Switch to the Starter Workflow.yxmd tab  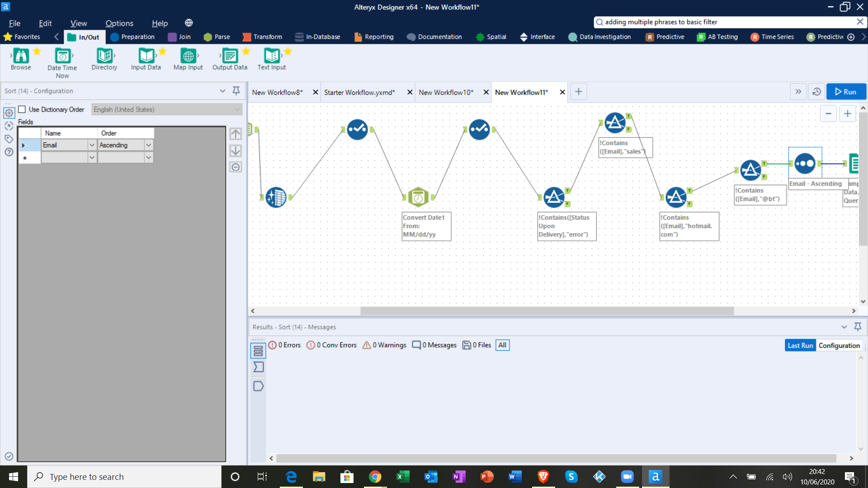coord(359,92)
